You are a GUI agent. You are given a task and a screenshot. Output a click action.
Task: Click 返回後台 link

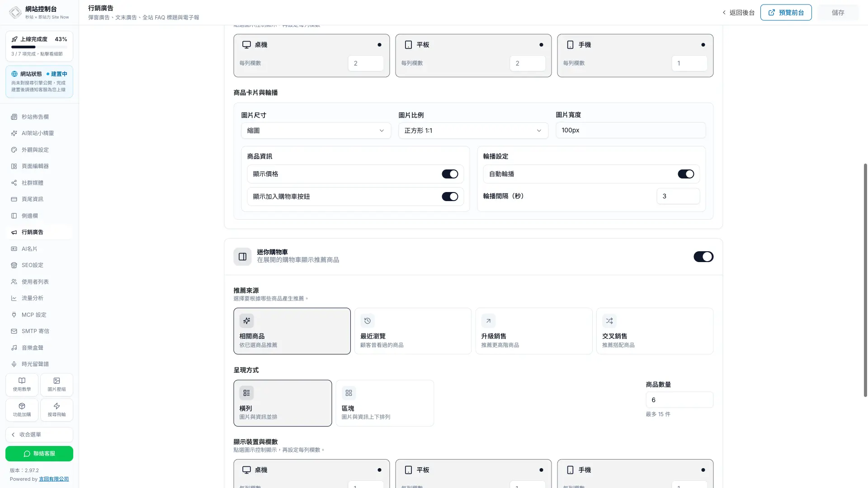coord(738,13)
